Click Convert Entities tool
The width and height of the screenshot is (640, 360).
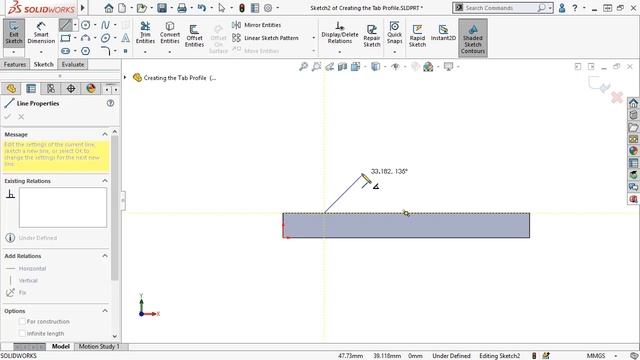170,33
